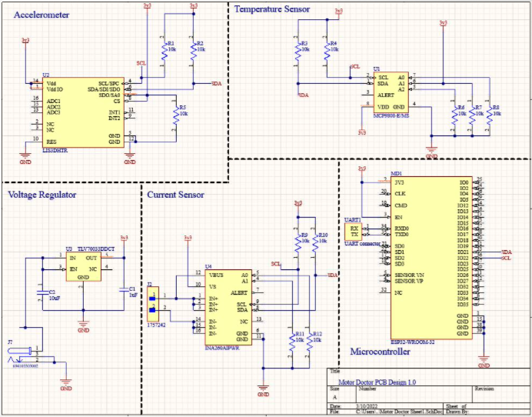Click the "ESP32-WROOM-32" part label
Screen dimensions: 532x417
(412, 342)
